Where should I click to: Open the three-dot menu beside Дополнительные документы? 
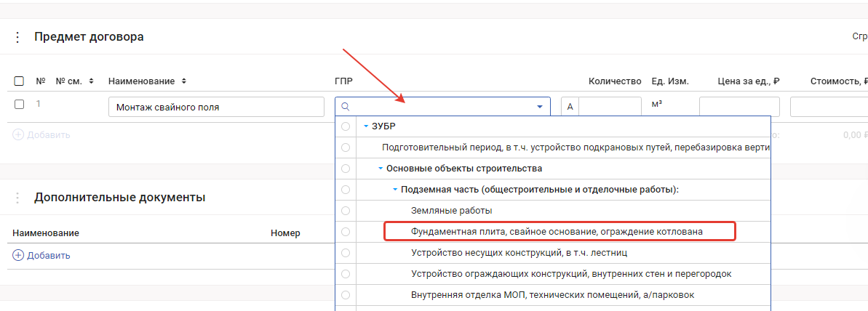pyautogui.click(x=18, y=198)
